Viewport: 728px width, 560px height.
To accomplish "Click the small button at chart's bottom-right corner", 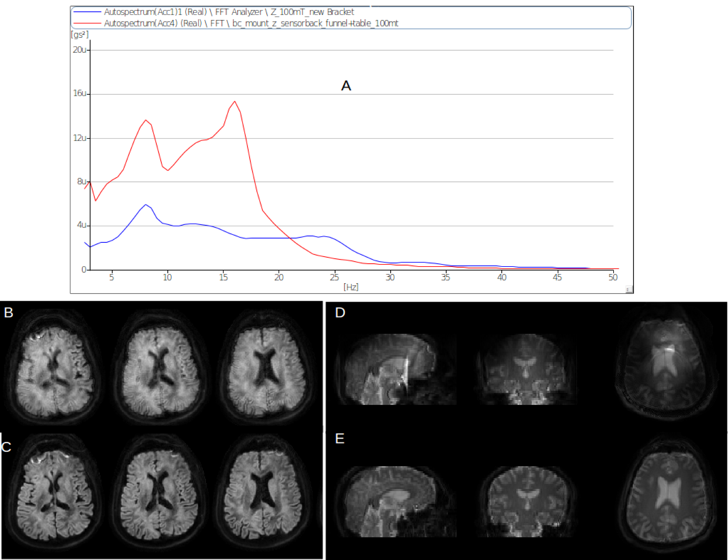I will point(629,290).
